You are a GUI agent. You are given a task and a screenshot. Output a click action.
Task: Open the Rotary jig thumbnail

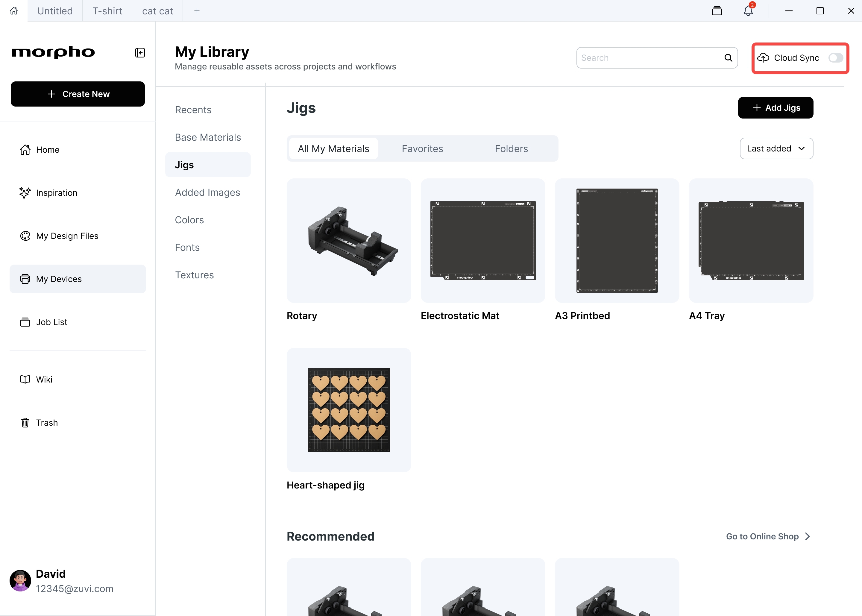(349, 240)
